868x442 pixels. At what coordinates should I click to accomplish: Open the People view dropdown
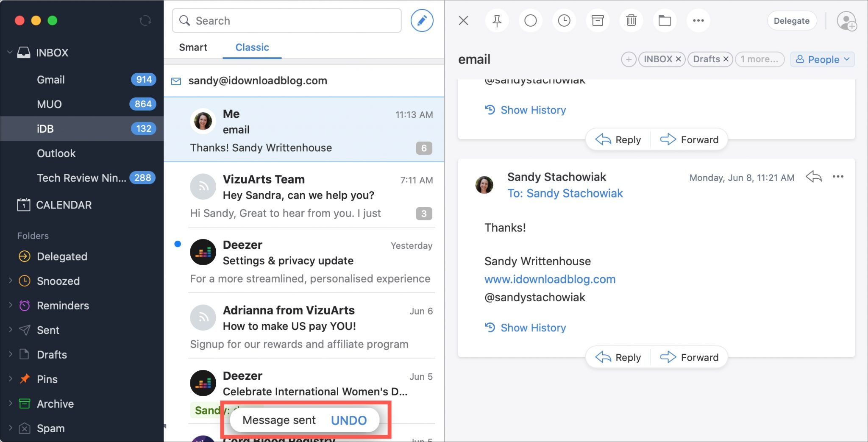tap(821, 59)
